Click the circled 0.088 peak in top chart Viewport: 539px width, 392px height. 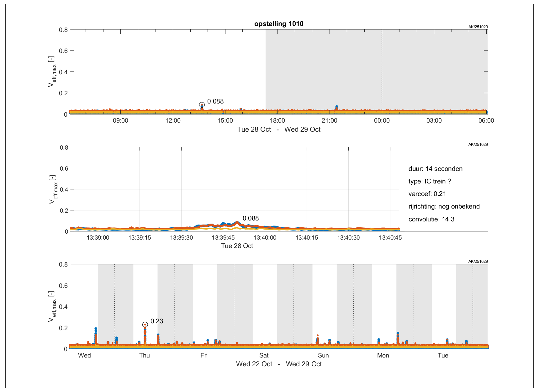(x=202, y=105)
